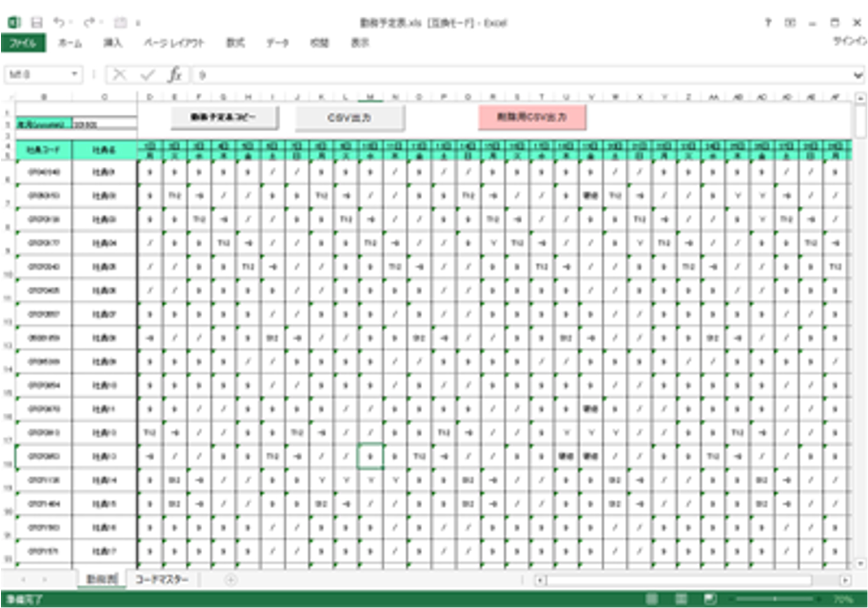This screenshot has width=868, height=608.
Task: Open the 校閲 ribbon tab
Action: (319, 43)
